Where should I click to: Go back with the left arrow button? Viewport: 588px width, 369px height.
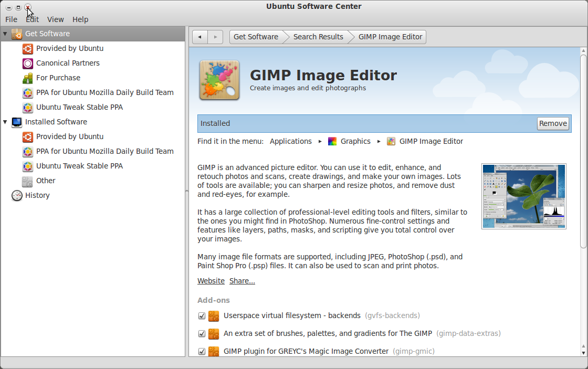200,37
